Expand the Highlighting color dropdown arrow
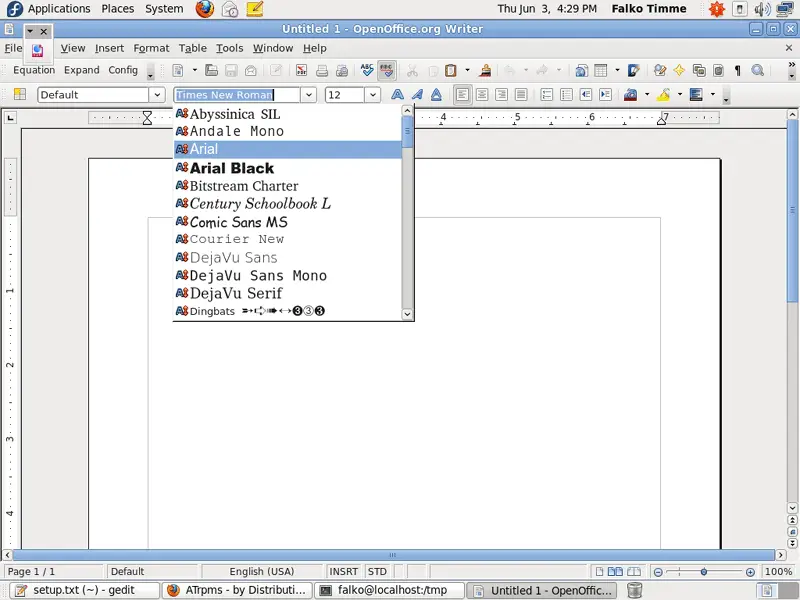This screenshot has height=600, width=800. [680, 95]
